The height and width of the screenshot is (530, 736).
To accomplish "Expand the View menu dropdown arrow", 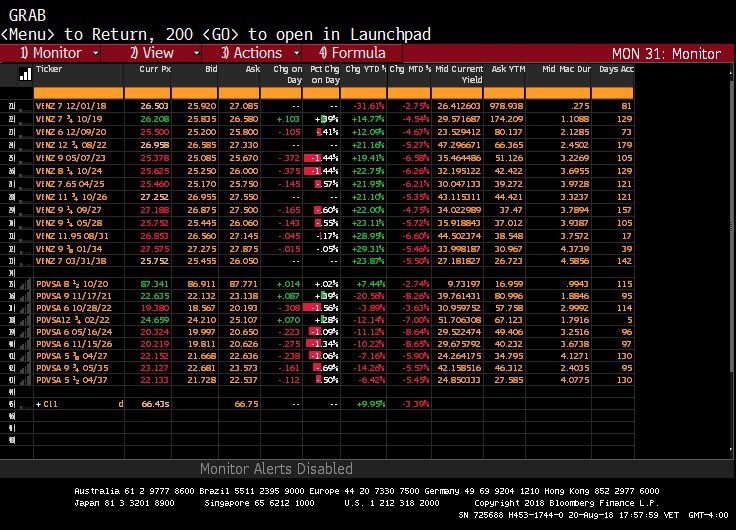I will tap(197, 53).
